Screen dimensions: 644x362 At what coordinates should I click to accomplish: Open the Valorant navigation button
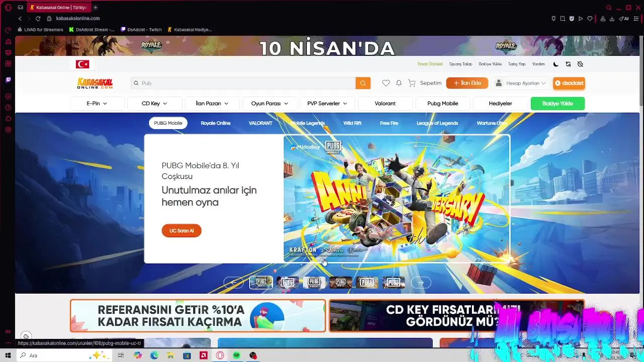point(385,103)
